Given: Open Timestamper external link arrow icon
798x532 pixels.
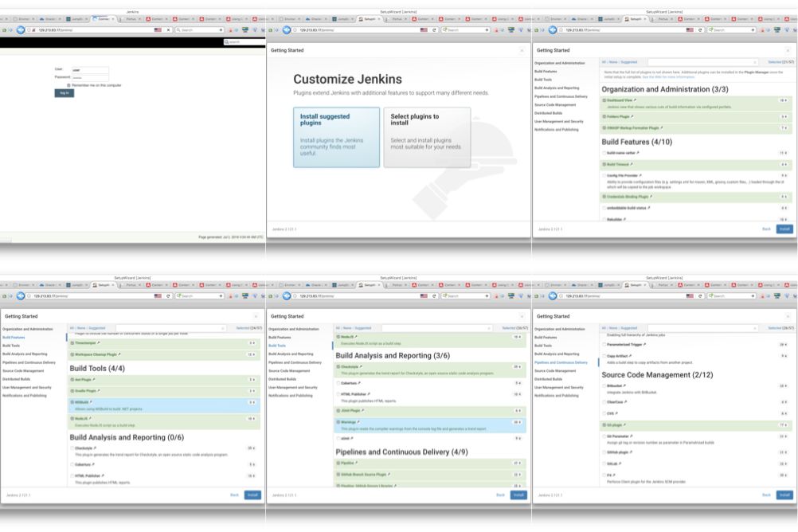Looking at the screenshot, I should pos(98,343).
